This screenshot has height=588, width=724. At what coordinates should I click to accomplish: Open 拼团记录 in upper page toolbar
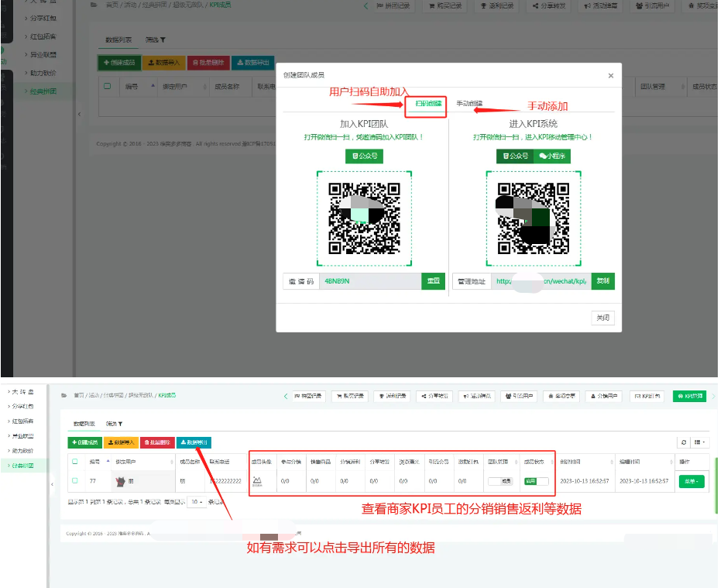coord(393,5)
